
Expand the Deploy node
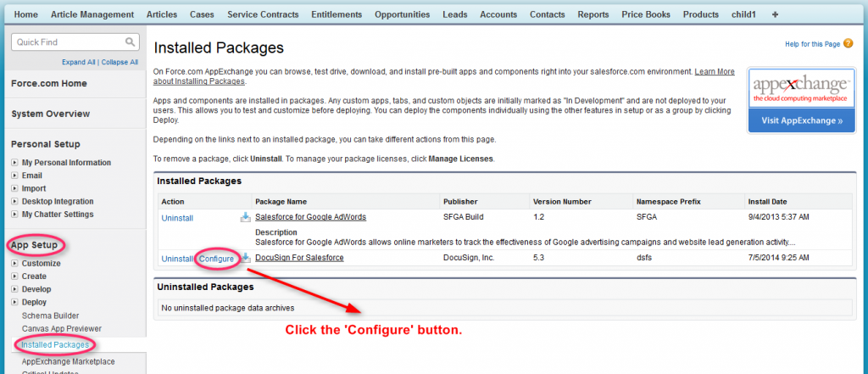coord(14,303)
